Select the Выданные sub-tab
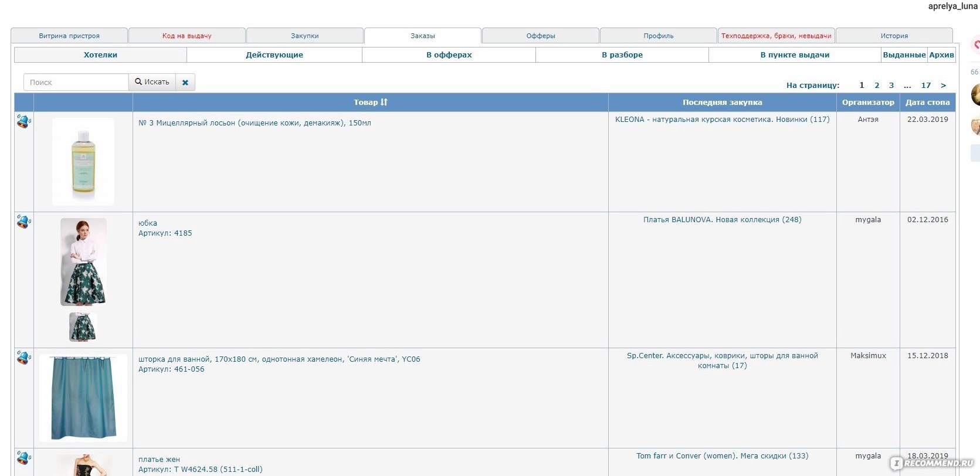 tap(904, 55)
